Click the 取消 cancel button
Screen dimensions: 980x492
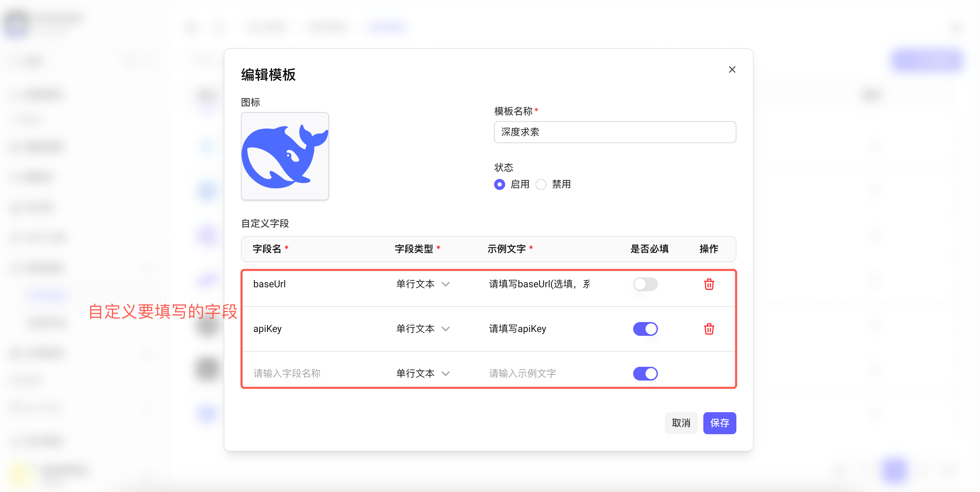pos(681,423)
